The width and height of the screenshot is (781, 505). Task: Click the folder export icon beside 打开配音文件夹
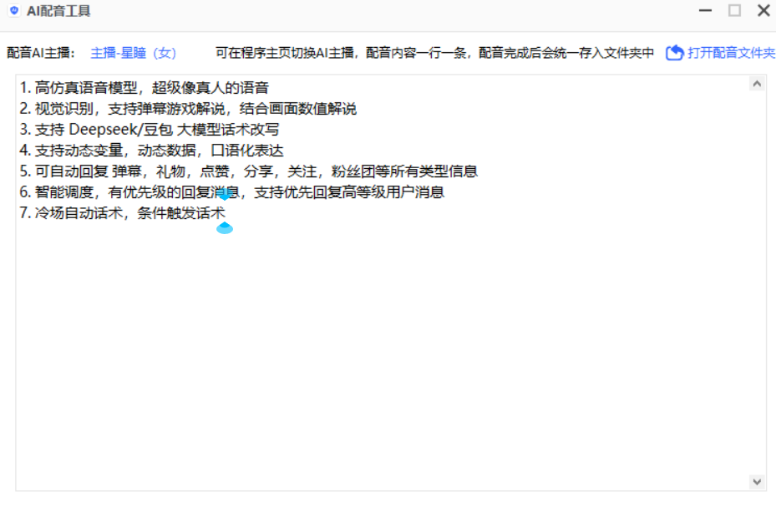coord(675,52)
